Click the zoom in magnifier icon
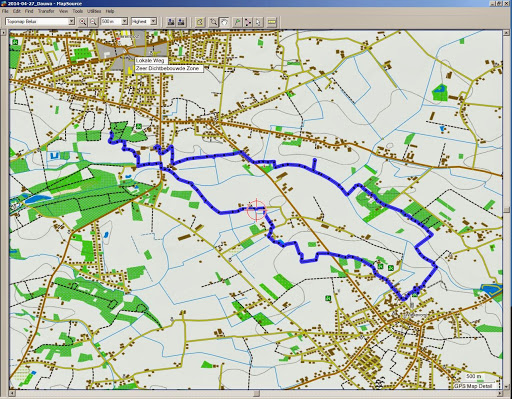 [82, 22]
